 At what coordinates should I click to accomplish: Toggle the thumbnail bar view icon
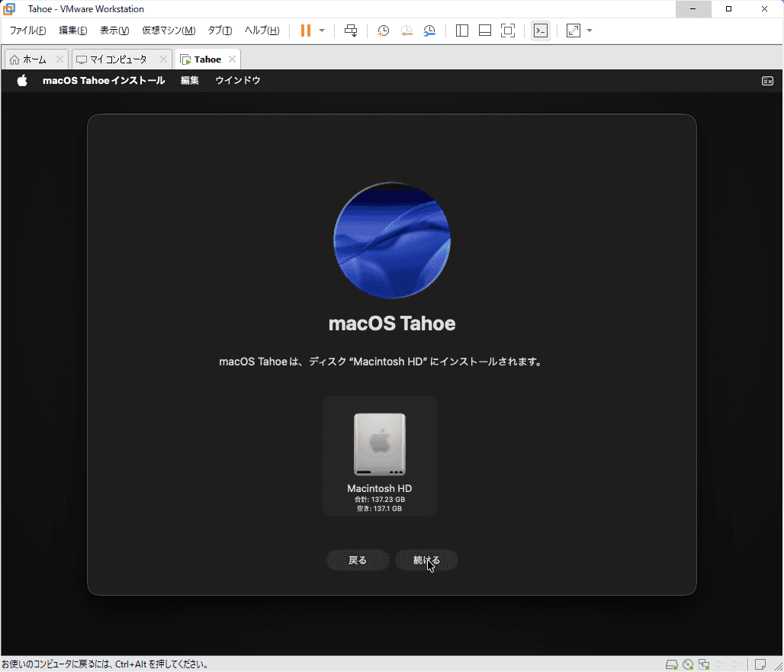pos(485,31)
